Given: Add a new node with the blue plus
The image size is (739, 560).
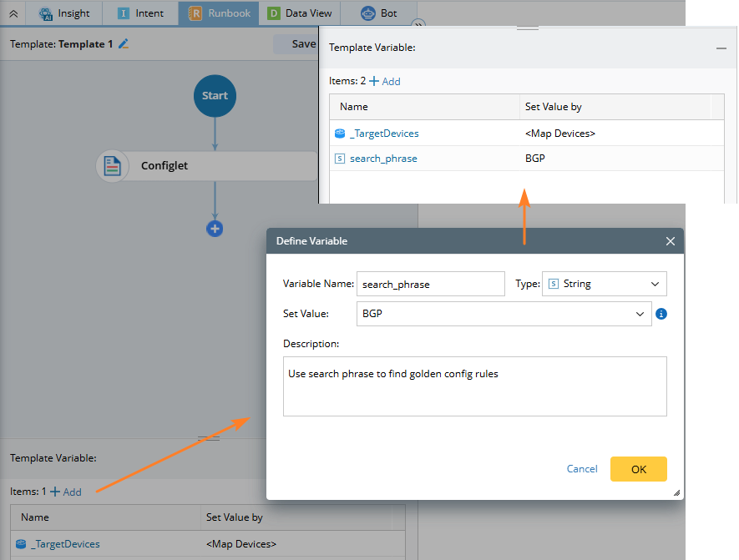Looking at the screenshot, I should pyautogui.click(x=215, y=229).
